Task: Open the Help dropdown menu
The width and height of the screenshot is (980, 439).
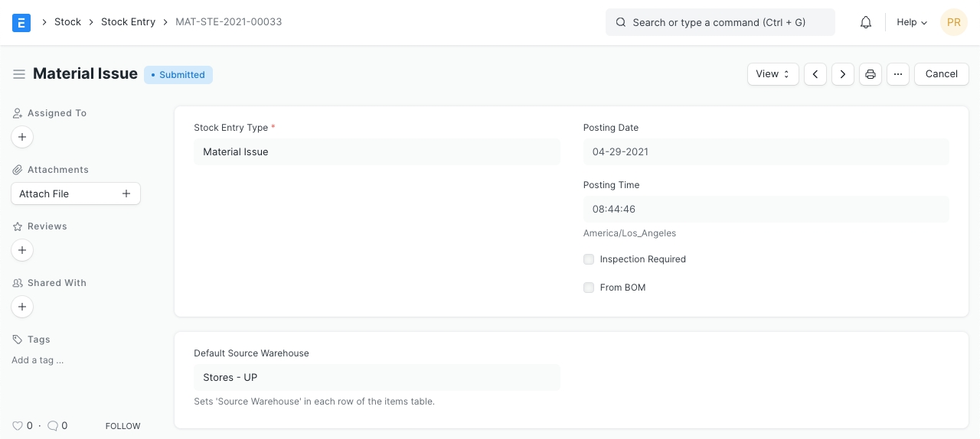Action: pyautogui.click(x=912, y=22)
